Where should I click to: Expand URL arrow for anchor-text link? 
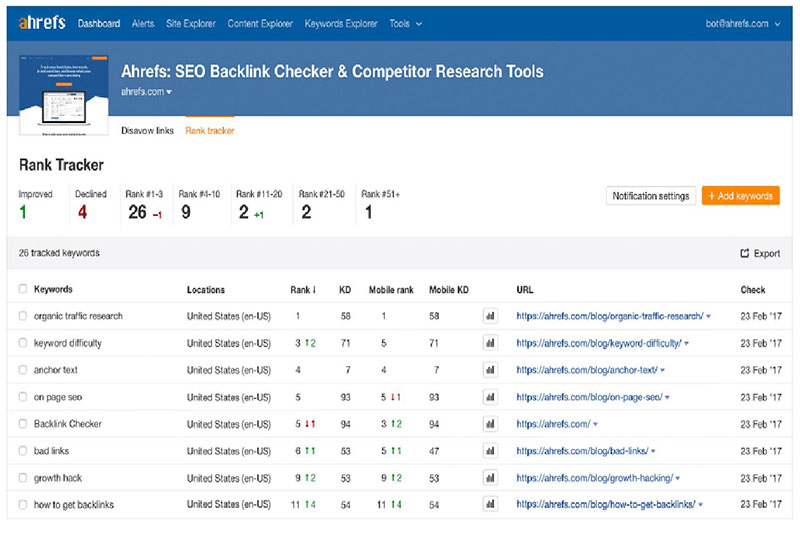tap(662, 371)
